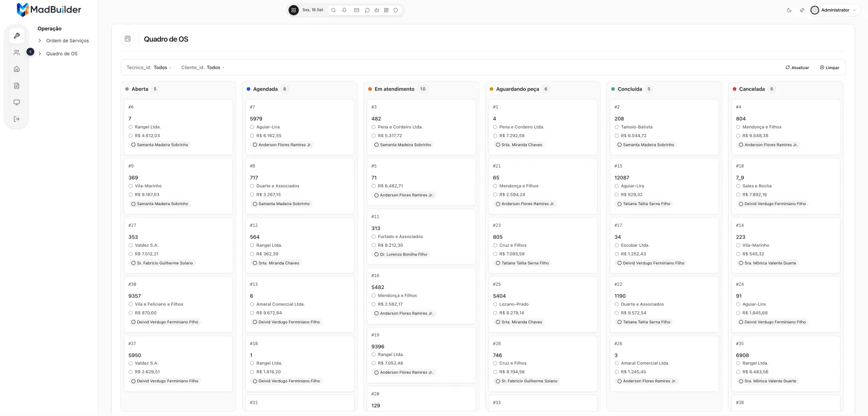Click the MadBuilder logo
This screenshot has width=868, height=416.
pyautogui.click(x=49, y=9)
